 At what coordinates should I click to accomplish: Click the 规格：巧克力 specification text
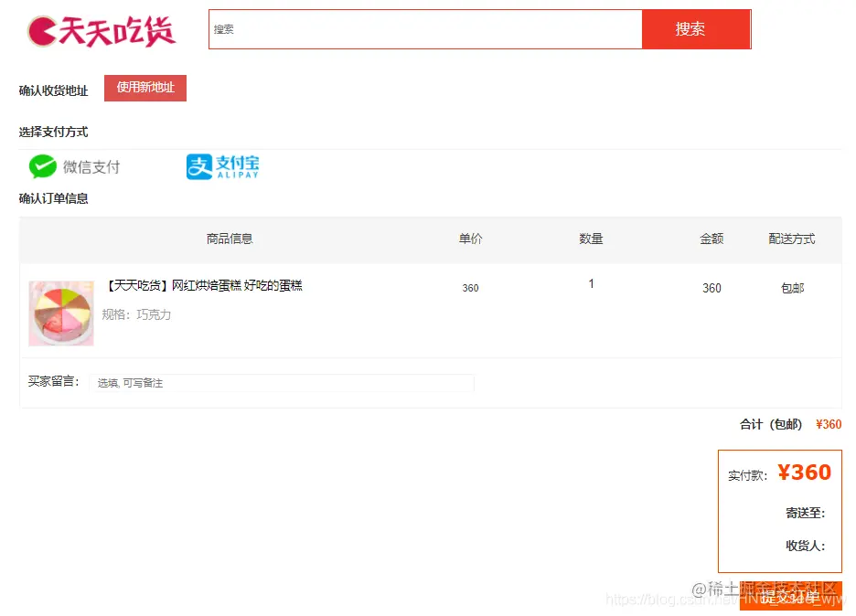pyautogui.click(x=136, y=314)
